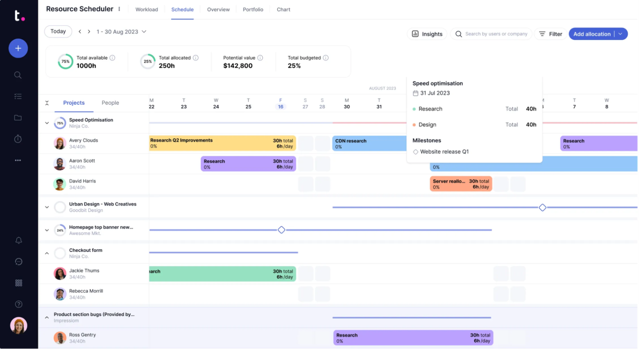Click the search by users or company field
Image resolution: width=644 pixels, height=349 pixels.
point(496,34)
